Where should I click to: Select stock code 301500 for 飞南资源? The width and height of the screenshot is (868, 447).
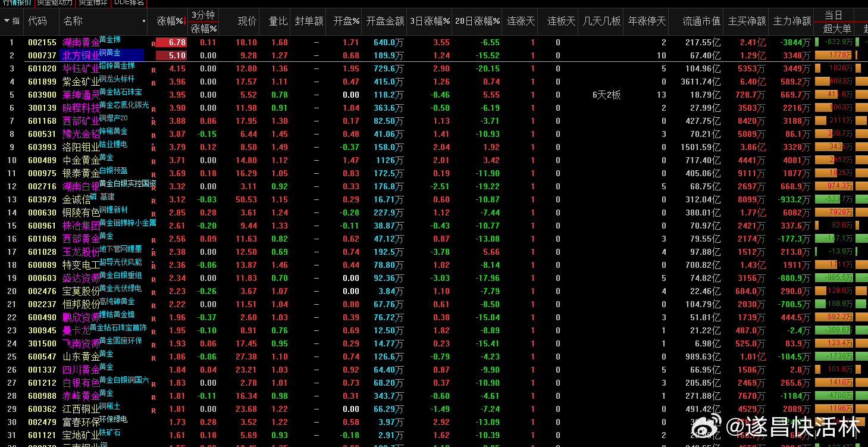(42, 343)
